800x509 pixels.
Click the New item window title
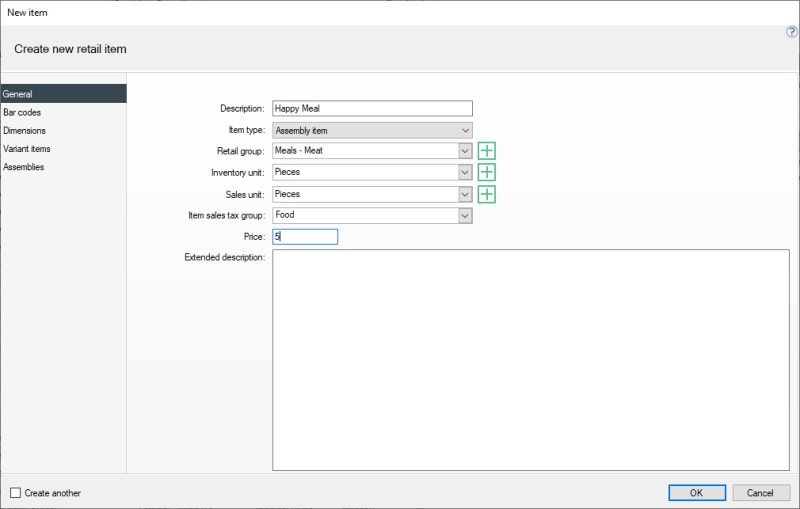tap(27, 13)
